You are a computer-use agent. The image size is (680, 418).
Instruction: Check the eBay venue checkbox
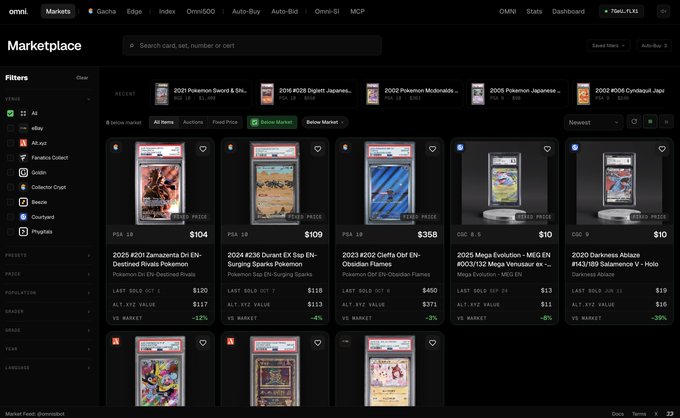point(10,128)
